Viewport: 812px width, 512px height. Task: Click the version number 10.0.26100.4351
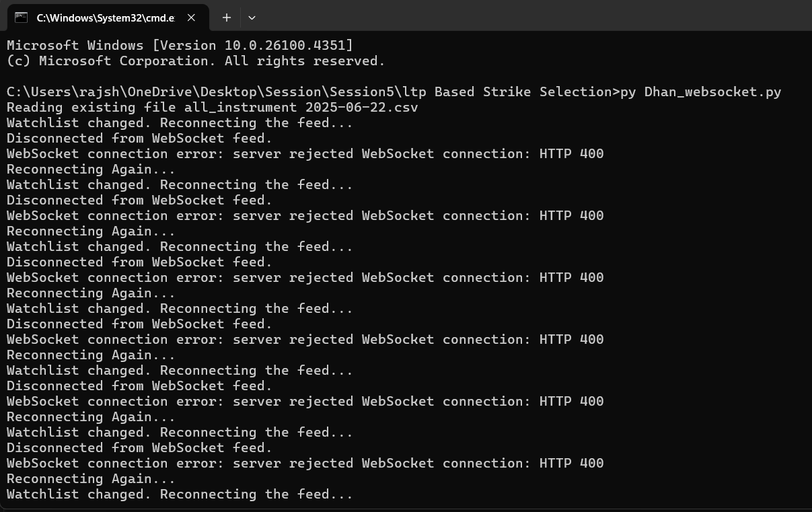(x=285, y=46)
